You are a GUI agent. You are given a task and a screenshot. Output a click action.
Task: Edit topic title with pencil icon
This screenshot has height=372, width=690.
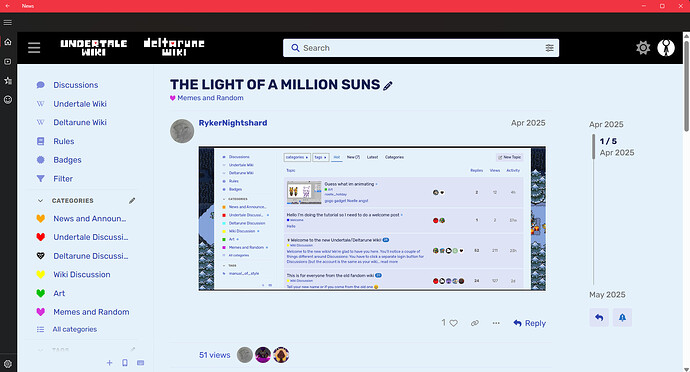(388, 86)
